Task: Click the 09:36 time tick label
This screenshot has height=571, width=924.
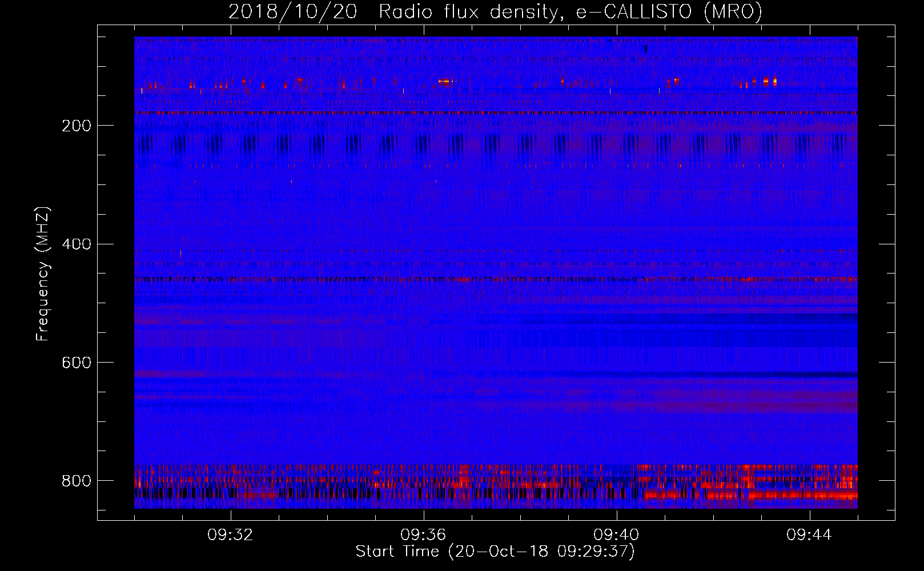Action: 423,535
